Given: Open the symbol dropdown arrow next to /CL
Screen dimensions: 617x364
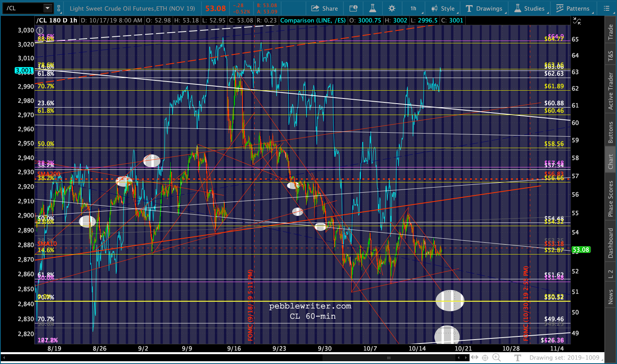Looking at the screenshot, I should click(x=48, y=8).
